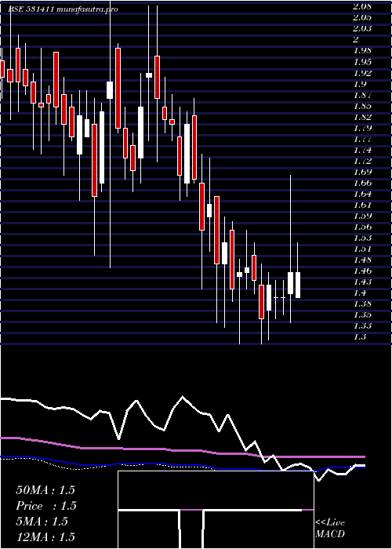
Task: Select the 1.51 price level label
Action: (x=362, y=249)
